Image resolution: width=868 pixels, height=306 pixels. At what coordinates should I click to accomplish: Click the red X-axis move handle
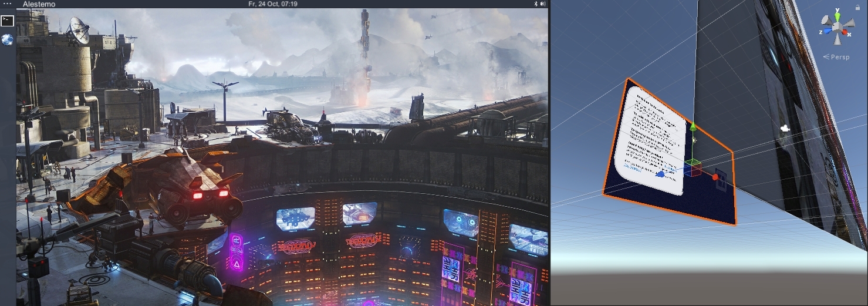[715, 177]
